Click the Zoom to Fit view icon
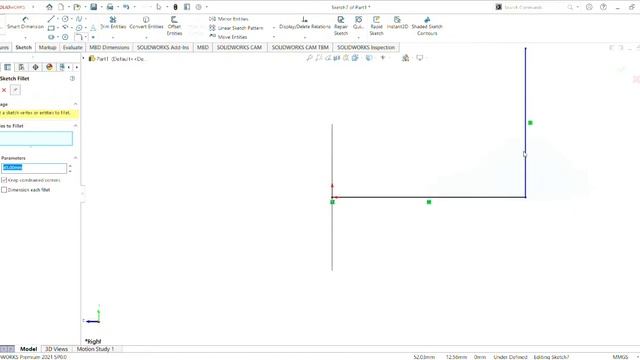Screen dimensions: 640x360 click(309, 58)
